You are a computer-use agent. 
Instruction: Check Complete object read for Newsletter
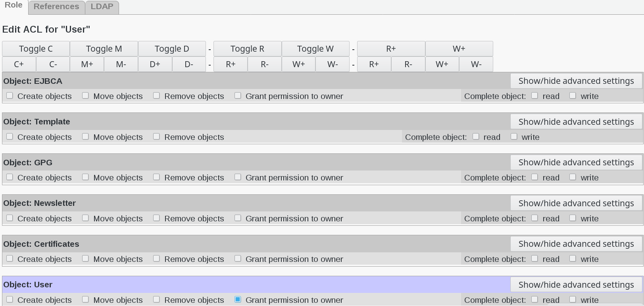point(534,218)
